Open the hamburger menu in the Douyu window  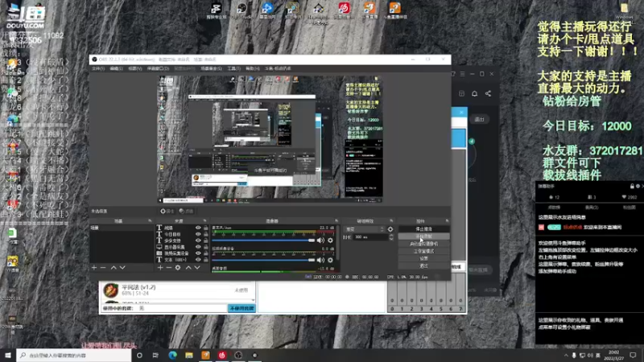tap(462, 74)
